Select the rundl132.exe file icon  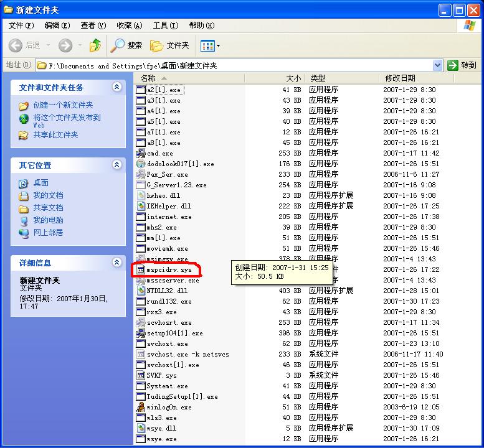141,301
